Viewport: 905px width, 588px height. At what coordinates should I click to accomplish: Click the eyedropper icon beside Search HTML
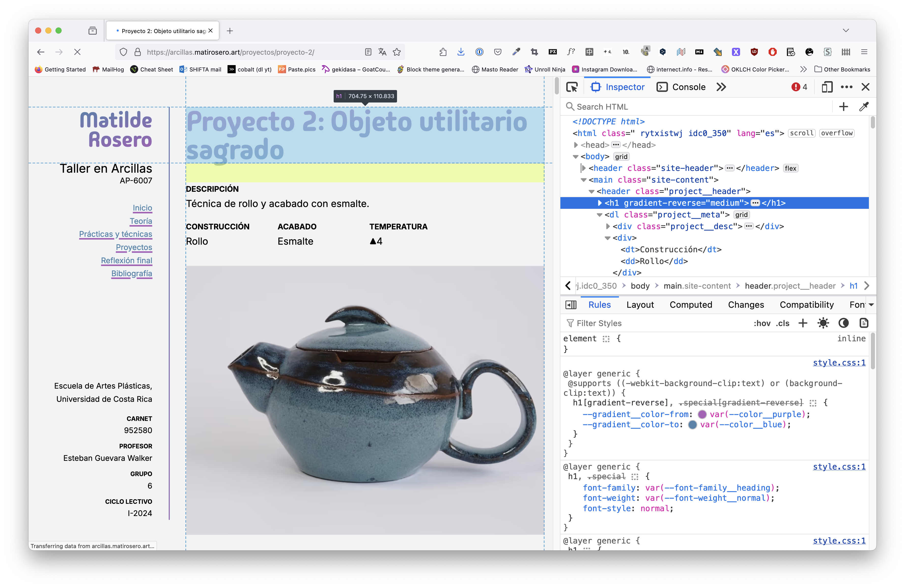pyautogui.click(x=864, y=107)
